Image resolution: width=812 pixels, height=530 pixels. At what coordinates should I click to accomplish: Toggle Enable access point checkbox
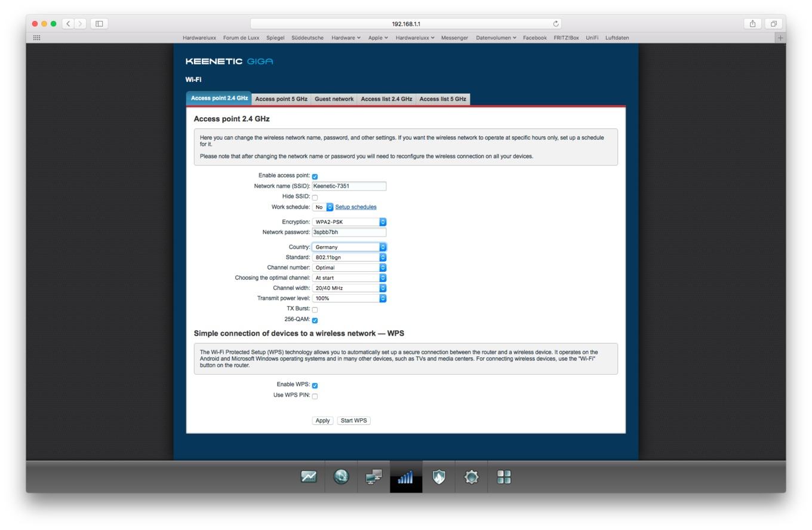[x=315, y=176]
